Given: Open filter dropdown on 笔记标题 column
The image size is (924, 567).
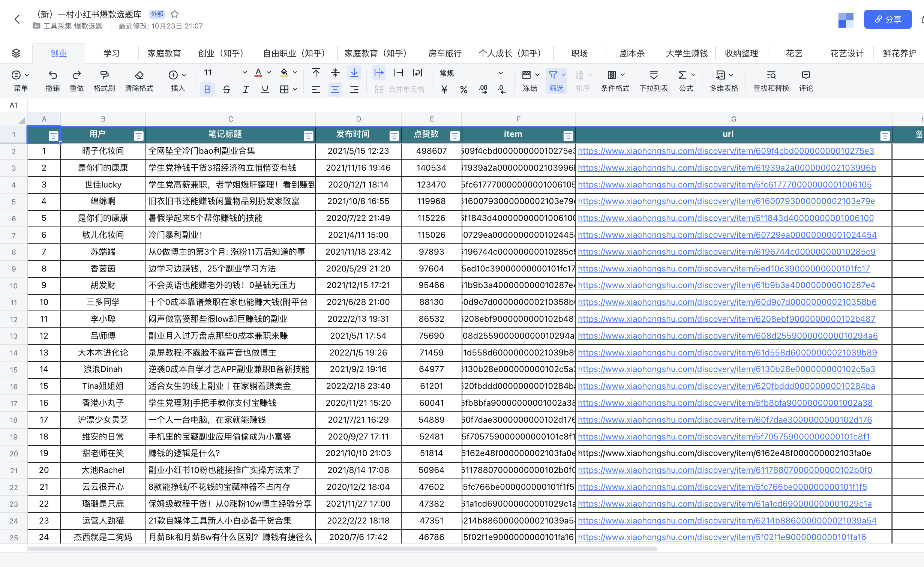Looking at the screenshot, I should point(308,136).
